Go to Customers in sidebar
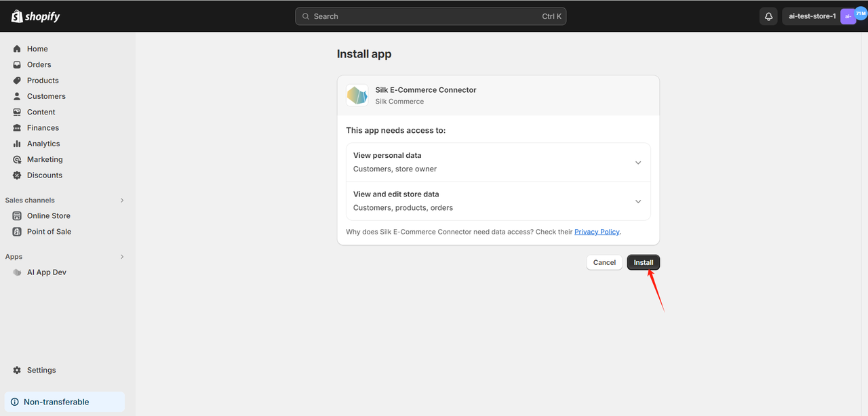 [46, 96]
